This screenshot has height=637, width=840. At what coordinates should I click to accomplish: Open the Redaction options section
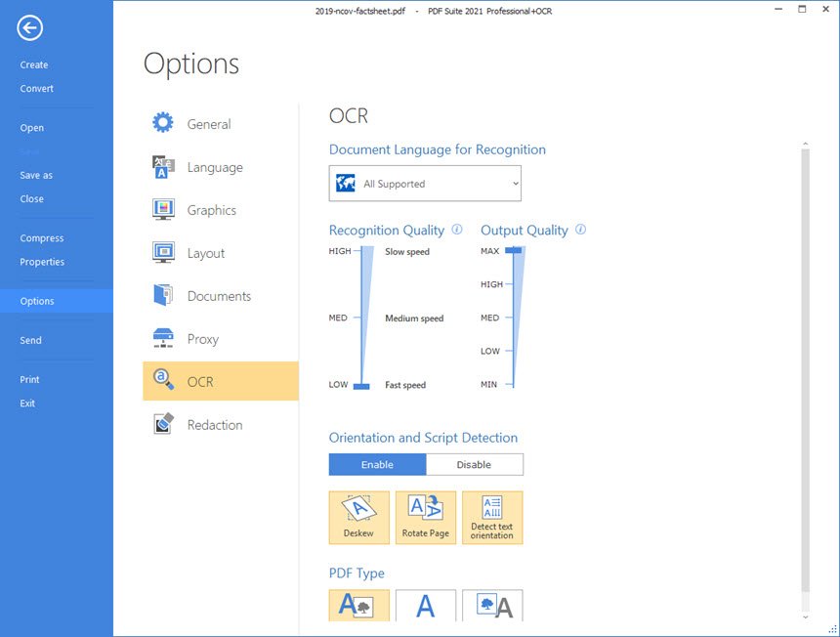pos(220,425)
